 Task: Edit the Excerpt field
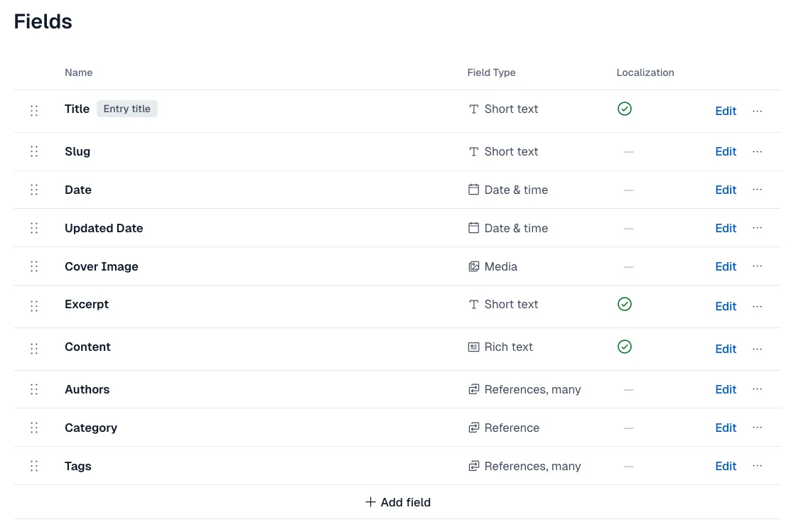726,306
